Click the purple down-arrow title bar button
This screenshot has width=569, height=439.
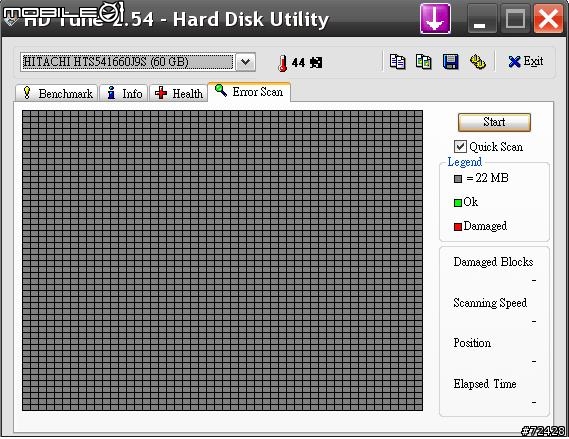pos(435,19)
